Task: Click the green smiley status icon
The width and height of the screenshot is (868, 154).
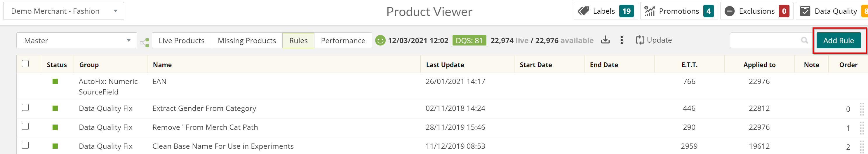Action: click(380, 41)
